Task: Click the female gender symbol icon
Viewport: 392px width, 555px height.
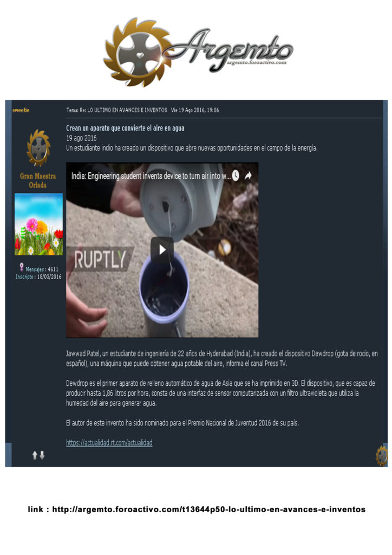Action: (x=22, y=267)
